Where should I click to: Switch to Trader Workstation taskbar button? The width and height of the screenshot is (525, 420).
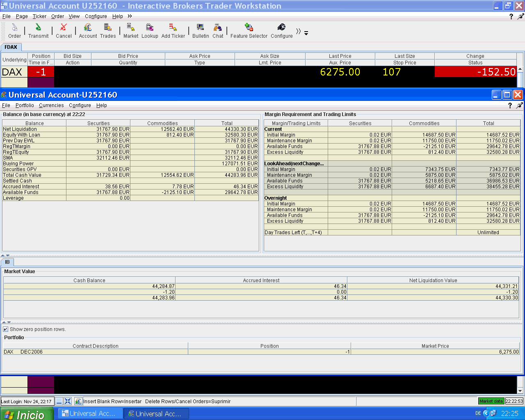pyautogui.click(x=90, y=414)
